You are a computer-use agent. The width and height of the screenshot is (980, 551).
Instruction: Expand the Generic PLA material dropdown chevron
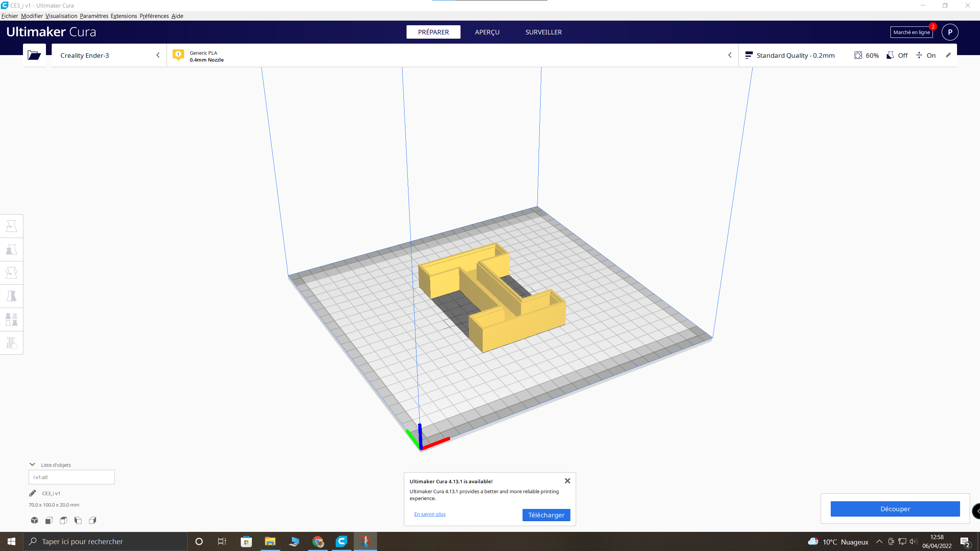click(730, 55)
